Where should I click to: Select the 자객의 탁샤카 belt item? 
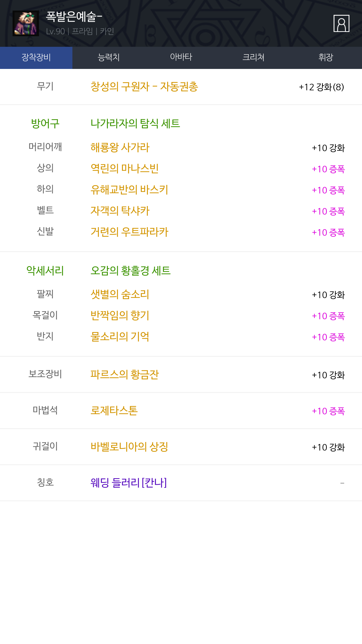pyautogui.click(x=120, y=211)
